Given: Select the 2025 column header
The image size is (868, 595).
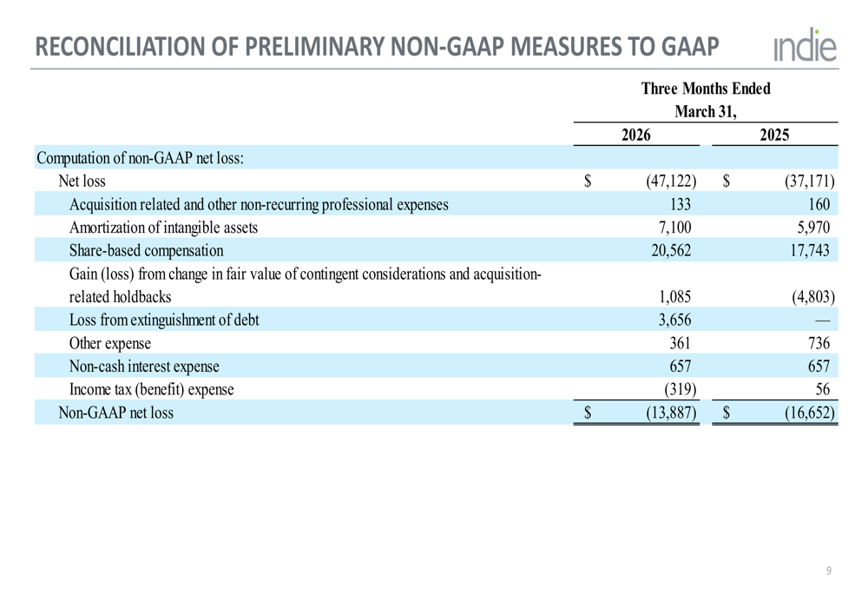Looking at the screenshot, I should [x=774, y=135].
